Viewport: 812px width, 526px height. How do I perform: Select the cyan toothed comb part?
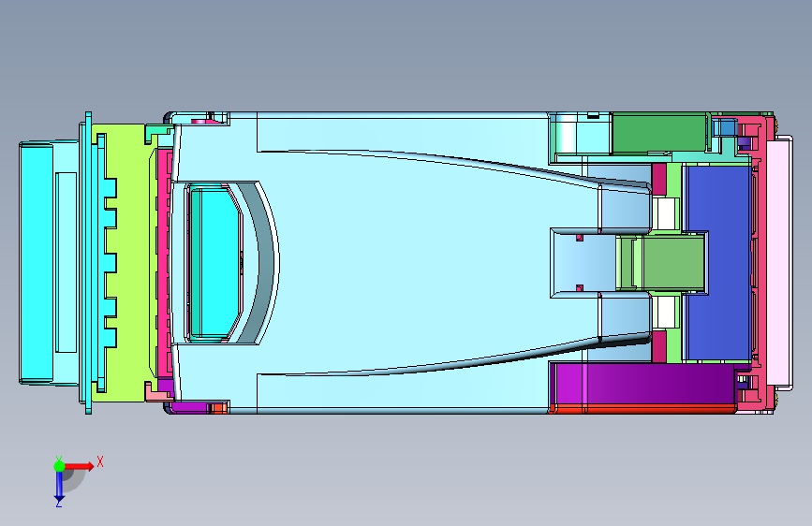pyautogui.click(x=105, y=263)
